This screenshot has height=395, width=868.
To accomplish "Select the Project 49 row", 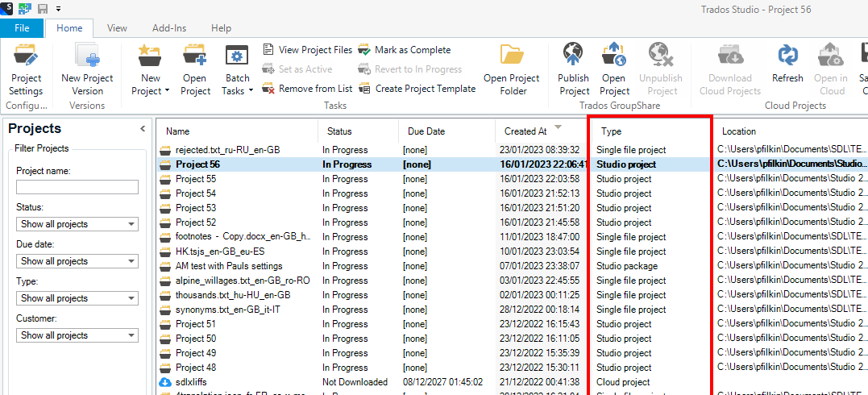I will click(x=513, y=353).
